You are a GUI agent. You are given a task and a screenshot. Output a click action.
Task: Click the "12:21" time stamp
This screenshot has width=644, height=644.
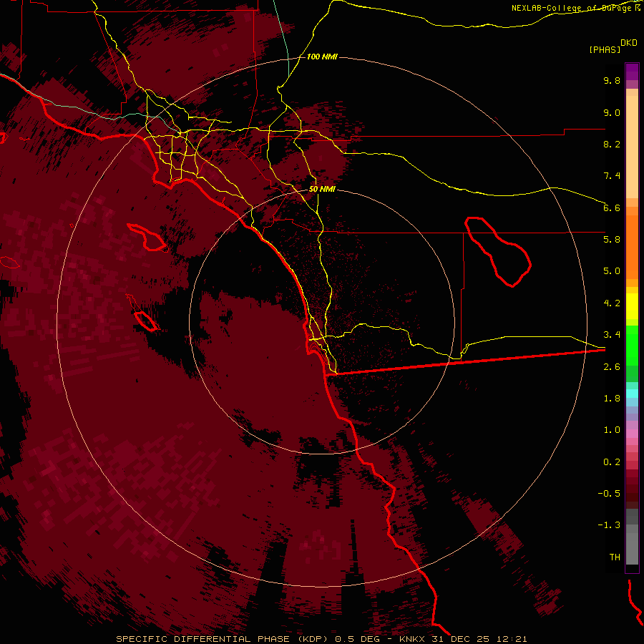[x=512, y=639]
